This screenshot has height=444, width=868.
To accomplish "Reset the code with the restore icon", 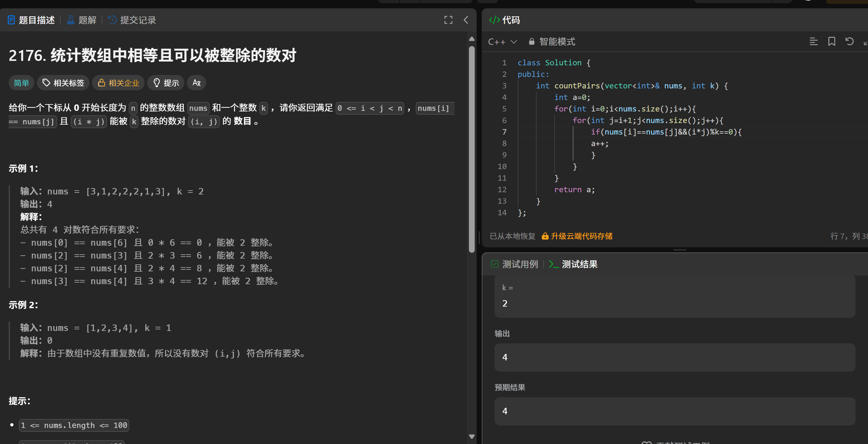I will pos(849,41).
